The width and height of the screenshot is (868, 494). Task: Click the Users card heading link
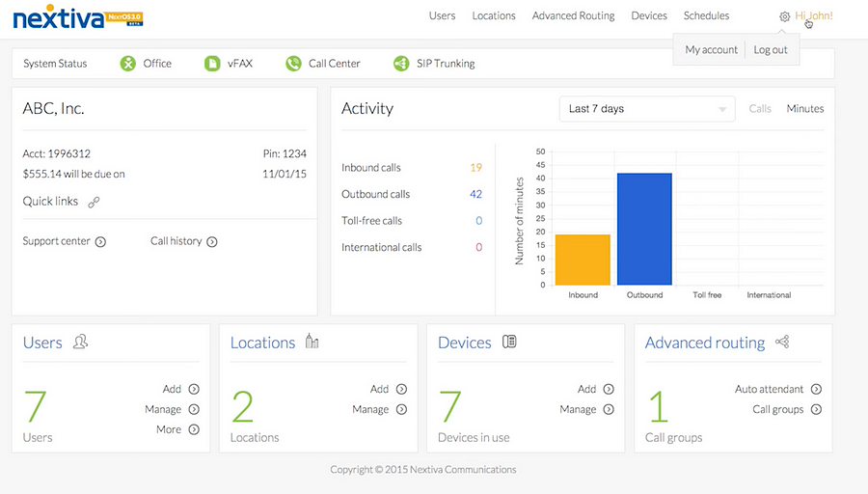(42, 343)
